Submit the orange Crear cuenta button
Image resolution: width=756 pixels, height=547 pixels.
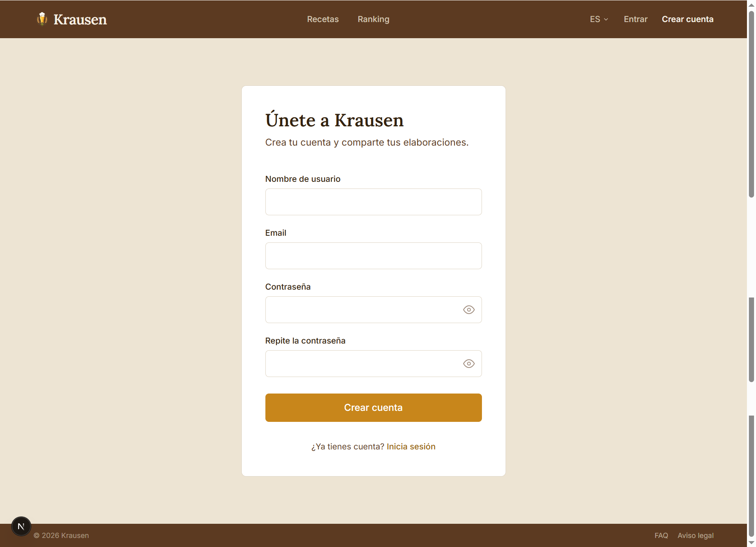click(373, 408)
